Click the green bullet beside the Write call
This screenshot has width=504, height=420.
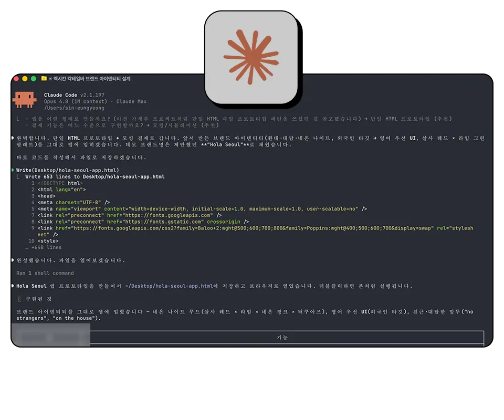point(13,170)
